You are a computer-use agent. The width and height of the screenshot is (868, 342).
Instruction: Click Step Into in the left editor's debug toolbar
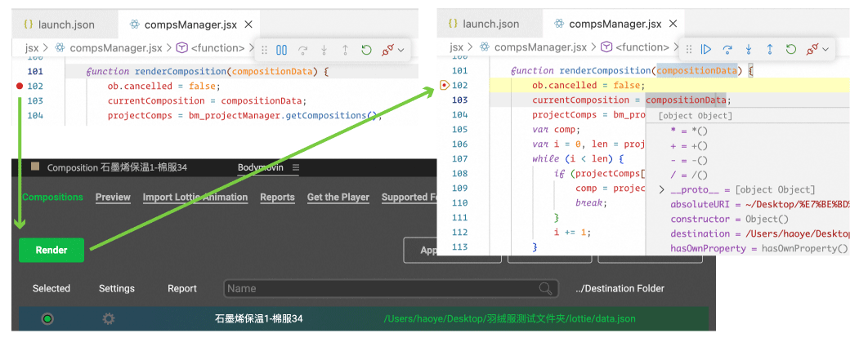324,50
